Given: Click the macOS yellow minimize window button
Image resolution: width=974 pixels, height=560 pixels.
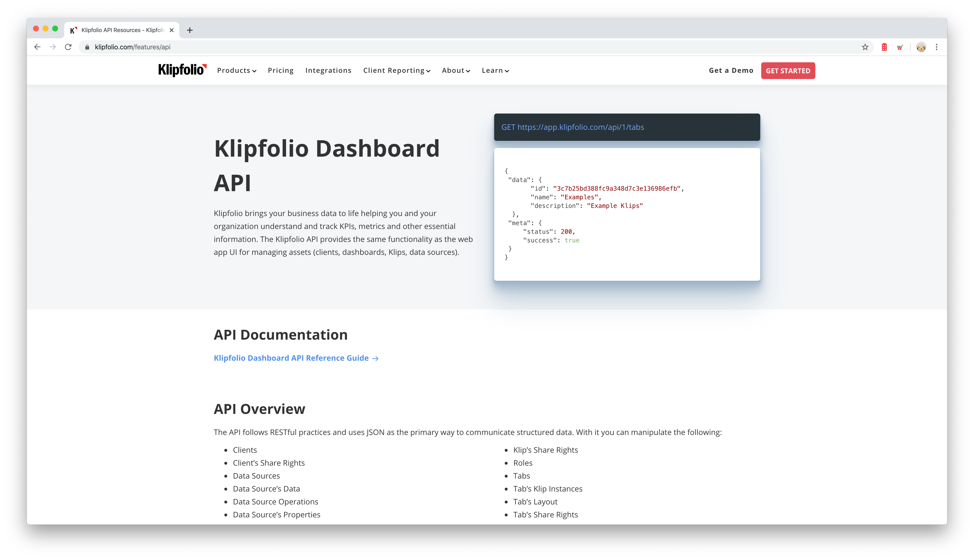Looking at the screenshot, I should click(x=45, y=29).
